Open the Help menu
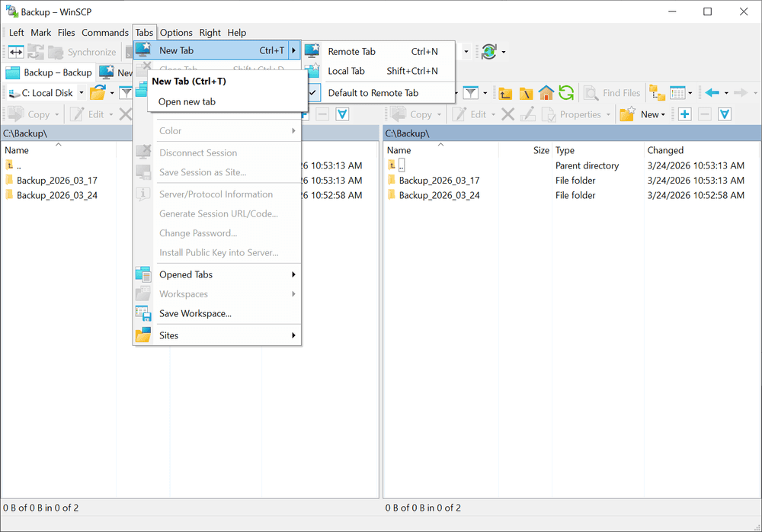Screen dimensions: 762x532 [237, 33]
